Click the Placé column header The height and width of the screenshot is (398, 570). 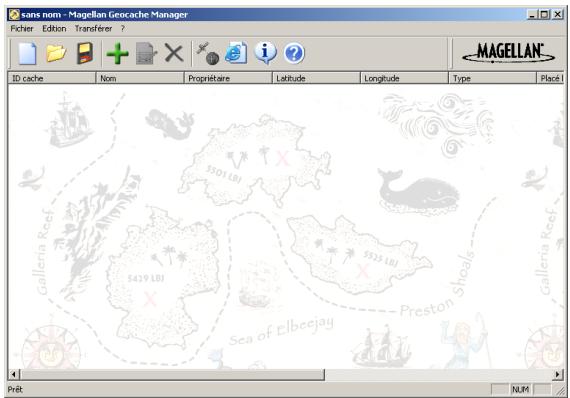tap(550, 78)
